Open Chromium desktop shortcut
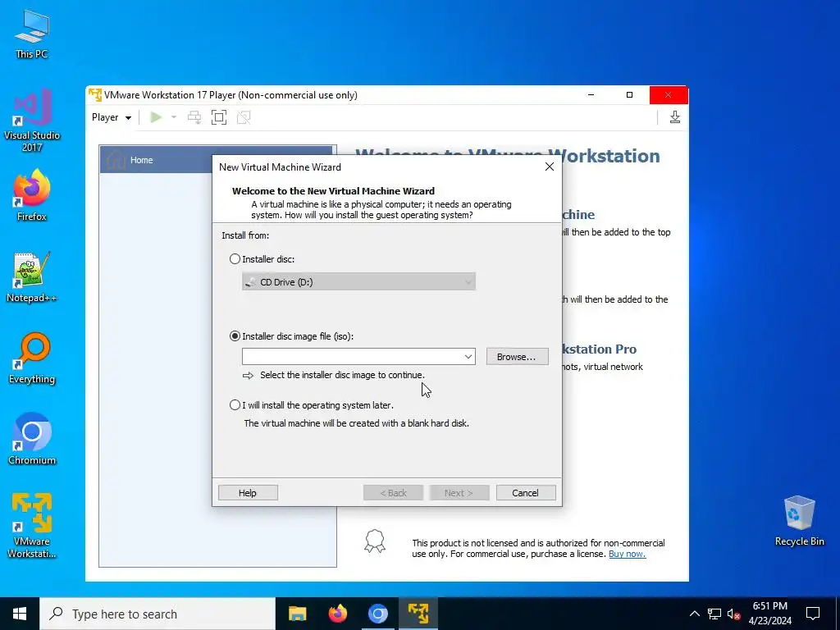Screen dimensions: 840x630 pos(32,440)
